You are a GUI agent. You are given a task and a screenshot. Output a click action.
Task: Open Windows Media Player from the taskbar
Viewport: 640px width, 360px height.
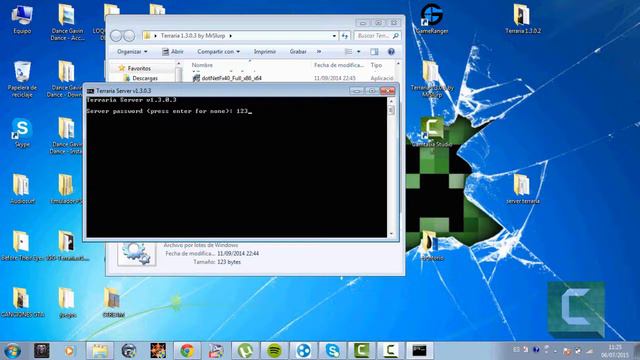coord(69,351)
